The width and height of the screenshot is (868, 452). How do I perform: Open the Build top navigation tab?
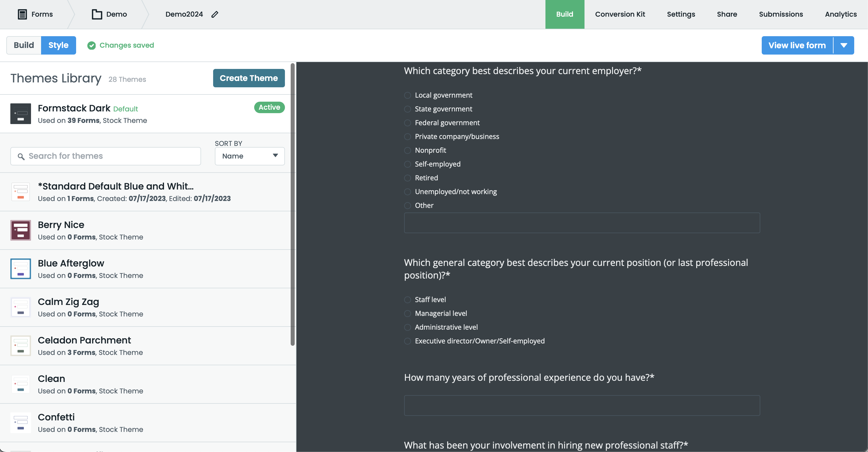coord(565,14)
